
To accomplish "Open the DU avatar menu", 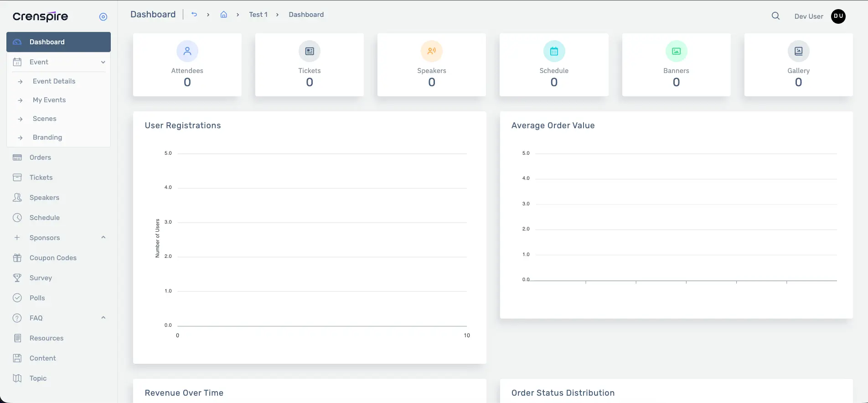I will tap(838, 16).
